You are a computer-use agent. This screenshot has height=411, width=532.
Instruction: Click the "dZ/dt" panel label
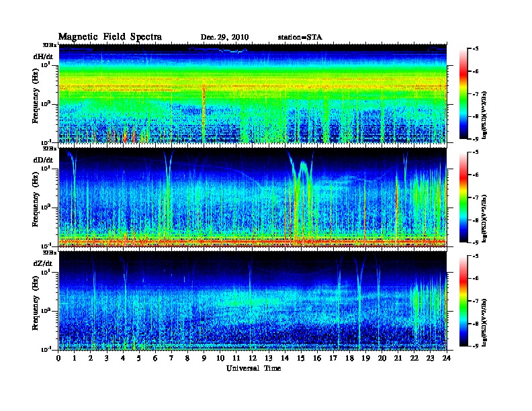[x=43, y=263]
